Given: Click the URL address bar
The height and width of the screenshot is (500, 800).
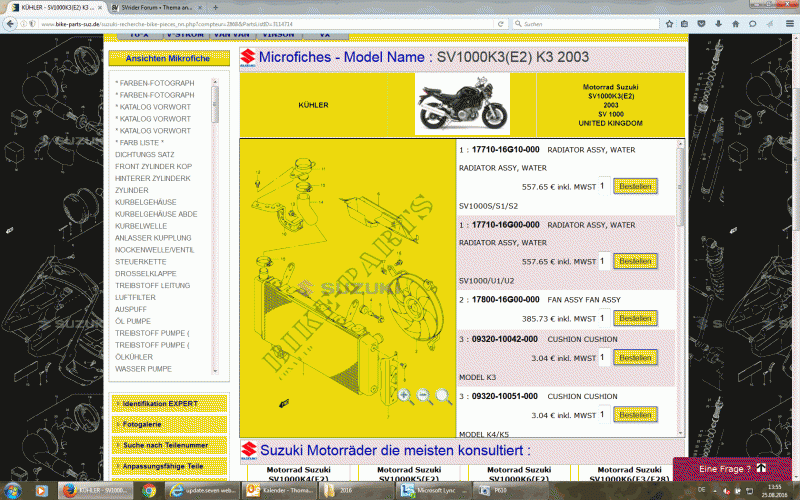Looking at the screenshot, I should coord(265,24).
